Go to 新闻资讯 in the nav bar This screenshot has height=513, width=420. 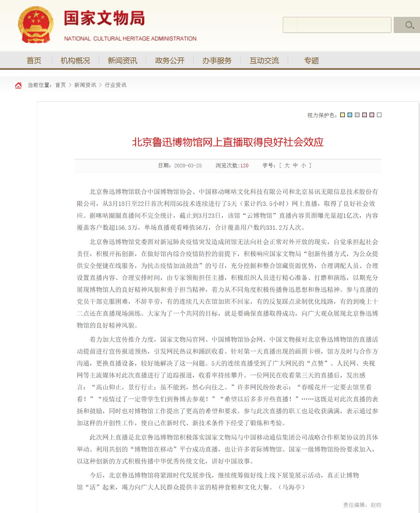pos(122,61)
